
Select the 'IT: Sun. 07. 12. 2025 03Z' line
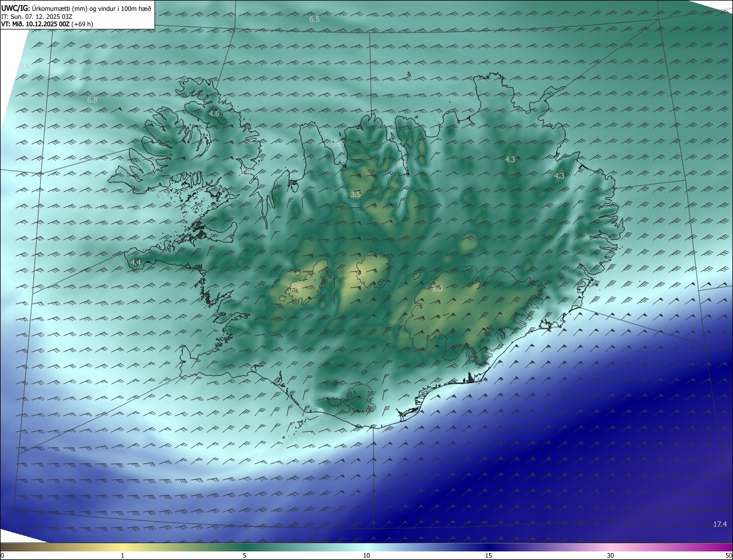point(37,17)
